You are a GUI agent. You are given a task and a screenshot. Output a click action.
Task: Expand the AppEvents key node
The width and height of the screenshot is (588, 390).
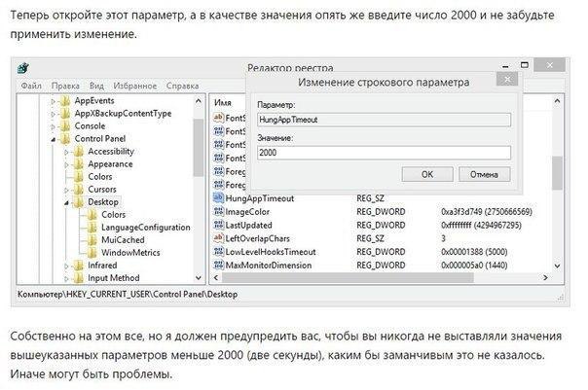click(x=55, y=100)
